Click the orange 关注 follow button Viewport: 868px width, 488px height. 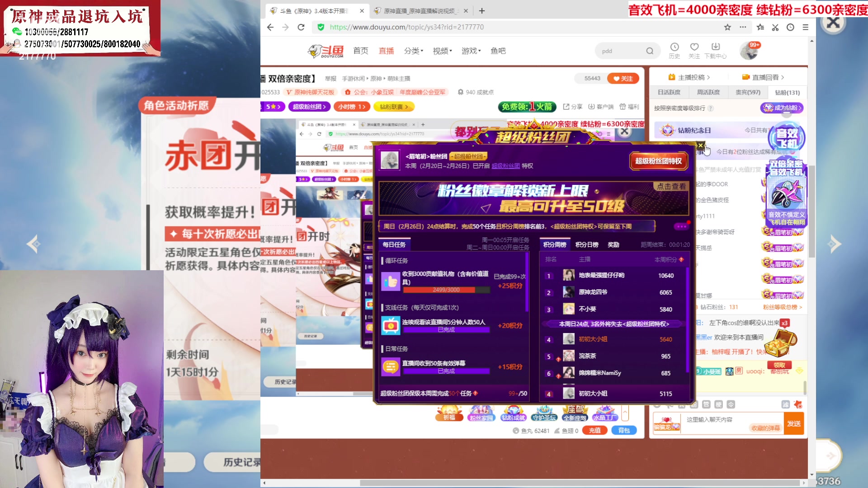(623, 79)
